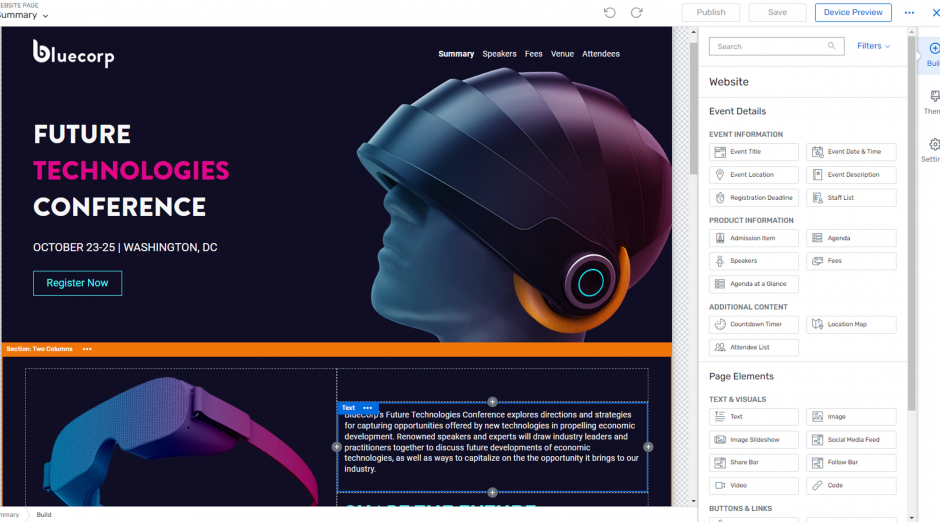Viewport: 940px width, 522px height.
Task: Add the Countdown Timer widget
Action: (x=754, y=324)
